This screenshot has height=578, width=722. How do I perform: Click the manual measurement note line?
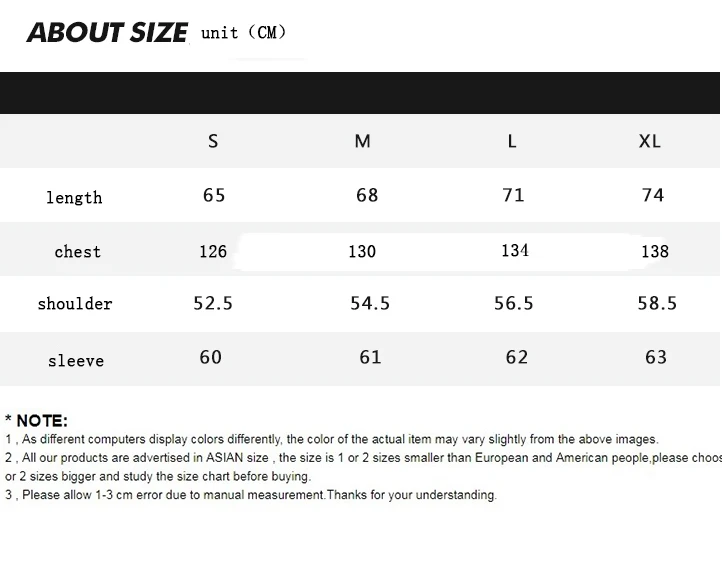[x=251, y=495]
